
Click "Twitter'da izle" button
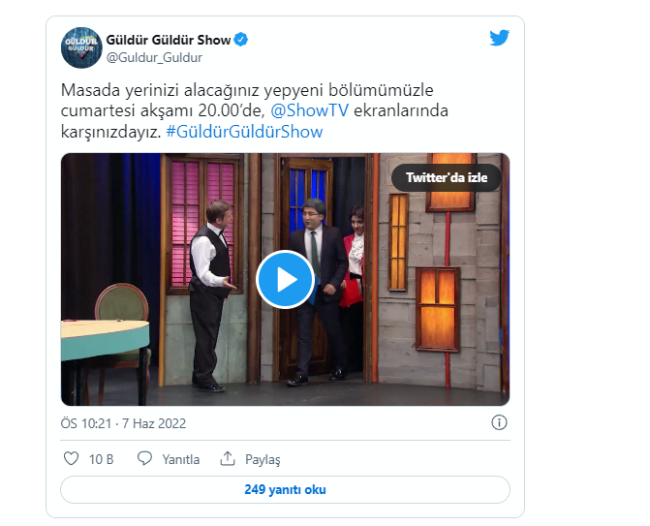446,177
